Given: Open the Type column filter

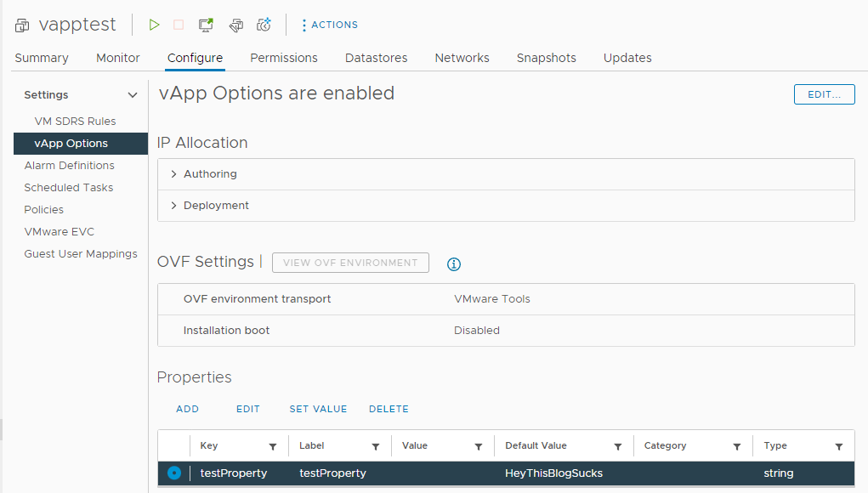Looking at the screenshot, I should click(x=839, y=446).
